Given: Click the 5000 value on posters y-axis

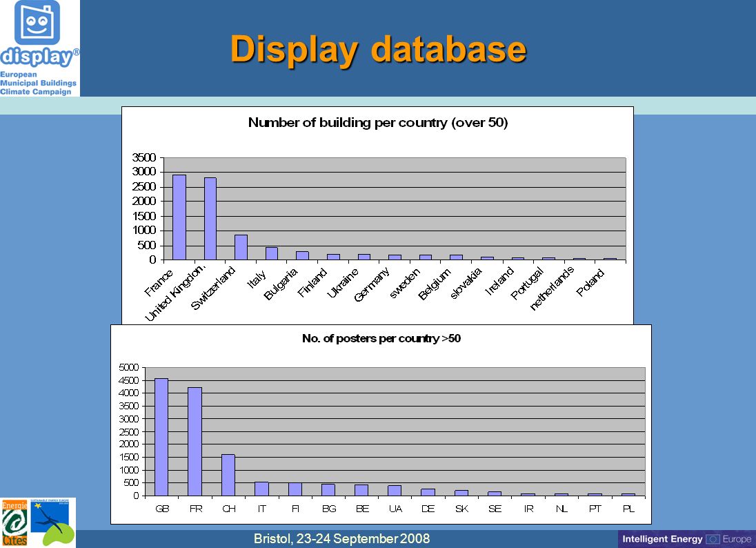Looking at the screenshot, I should pos(129,367).
